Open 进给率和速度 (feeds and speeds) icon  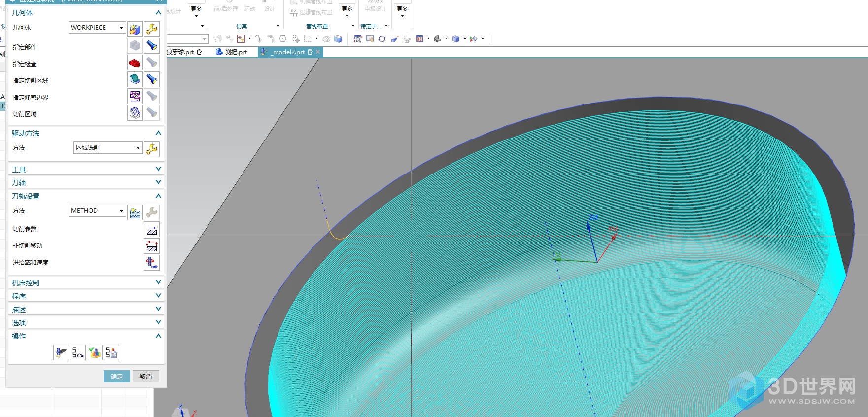point(152,263)
